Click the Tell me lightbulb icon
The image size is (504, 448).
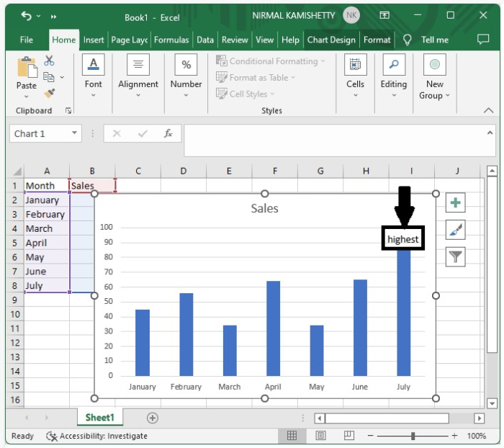pyautogui.click(x=408, y=40)
